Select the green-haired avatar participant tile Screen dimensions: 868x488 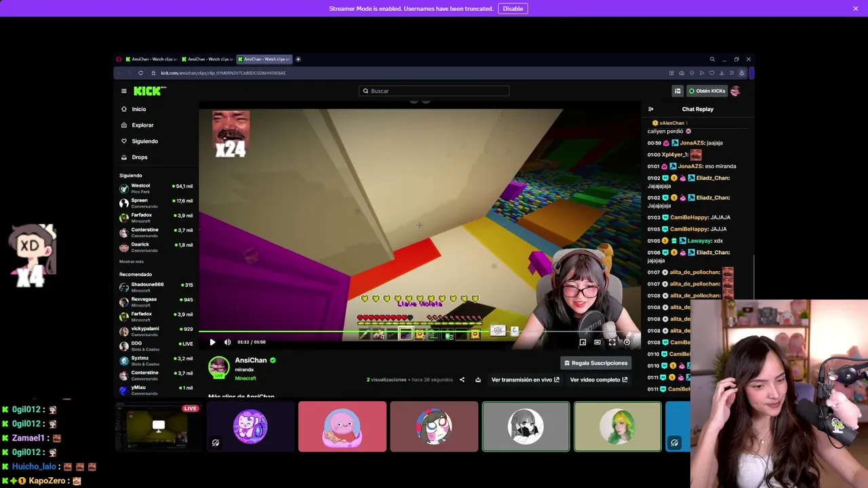[618, 426]
